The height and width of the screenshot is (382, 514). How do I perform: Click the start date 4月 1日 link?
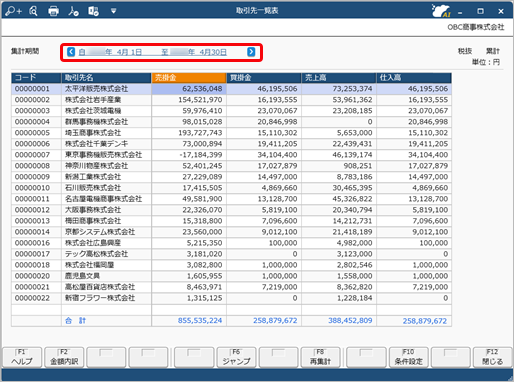pos(110,52)
